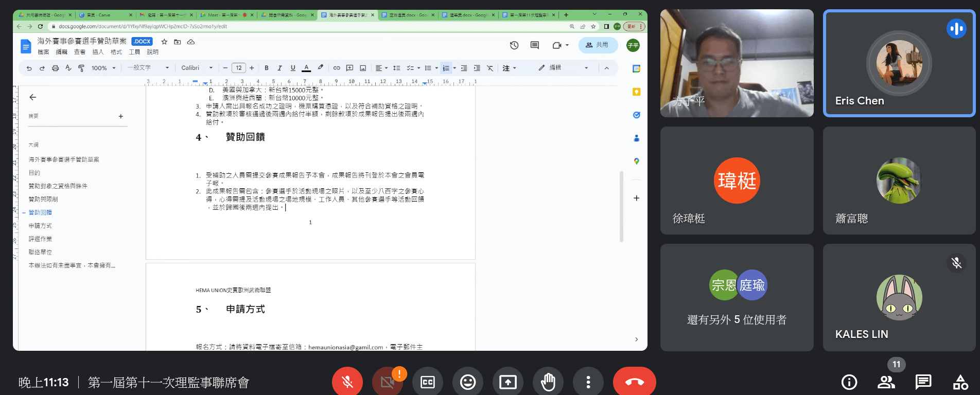This screenshot has width=980, height=395.
Task: Leave the call with the red hang-up button
Action: point(634,382)
